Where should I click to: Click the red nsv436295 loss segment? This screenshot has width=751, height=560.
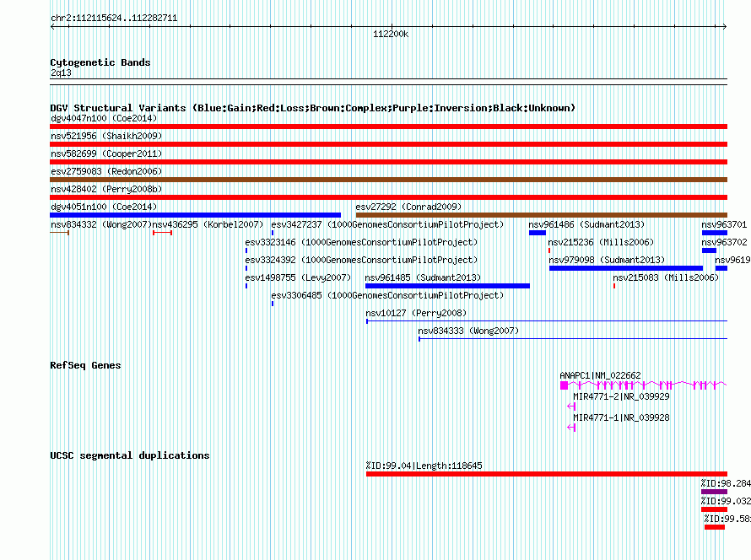[162, 233]
